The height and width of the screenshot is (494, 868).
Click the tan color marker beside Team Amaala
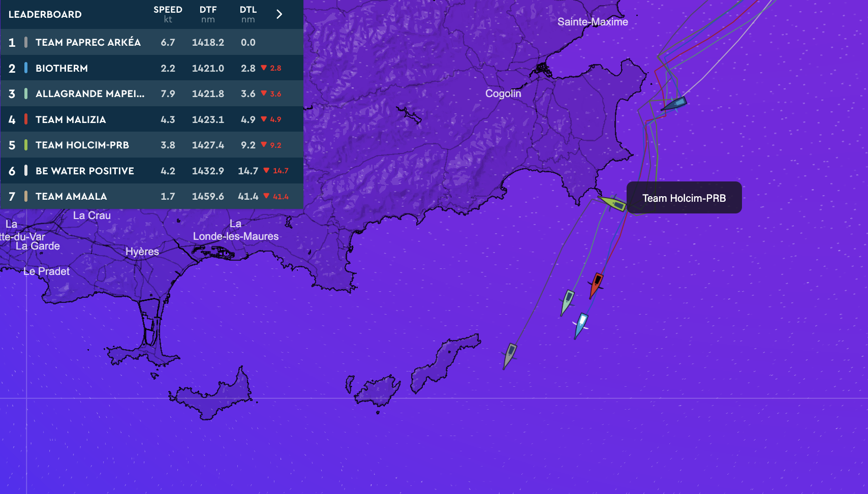(x=26, y=196)
